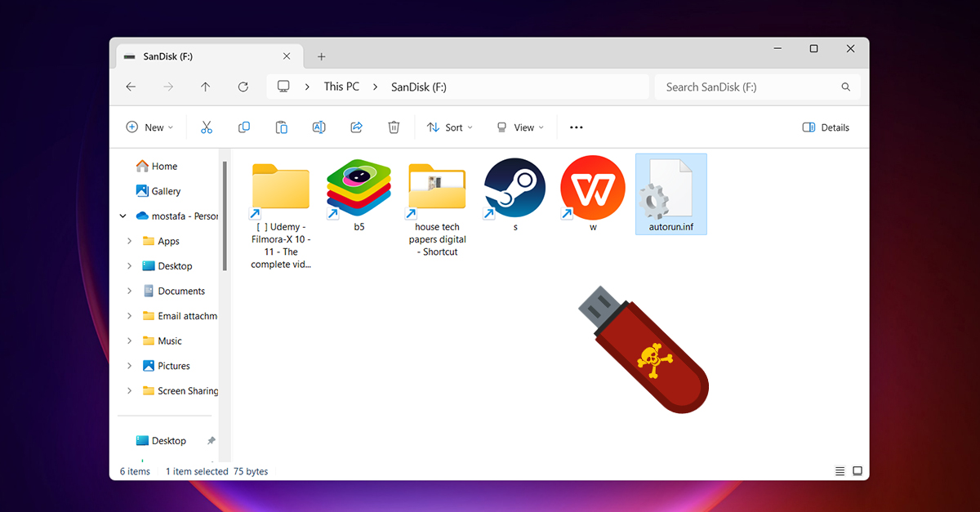Screen dimensions: 980x512
Task: Go forward with the right arrow
Action: [x=168, y=87]
